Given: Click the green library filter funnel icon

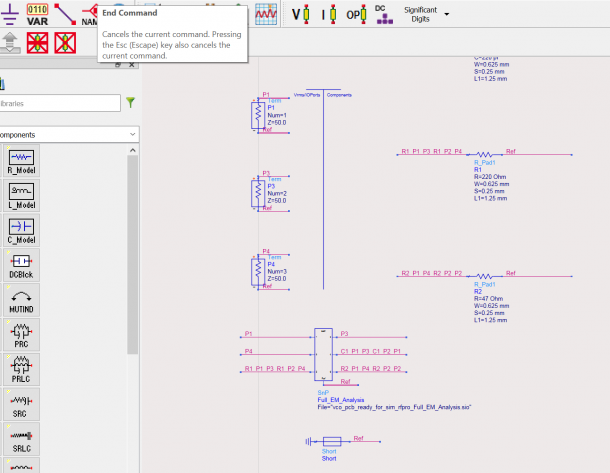Looking at the screenshot, I should pos(131,102).
